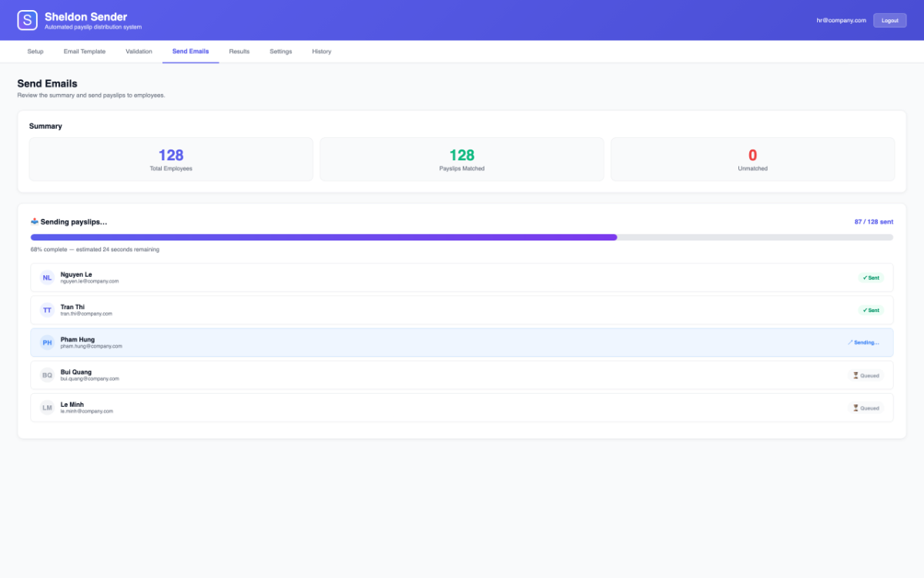Click the payslip sending progress bar
The width and height of the screenshot is (924, 578).
point(462,237)
